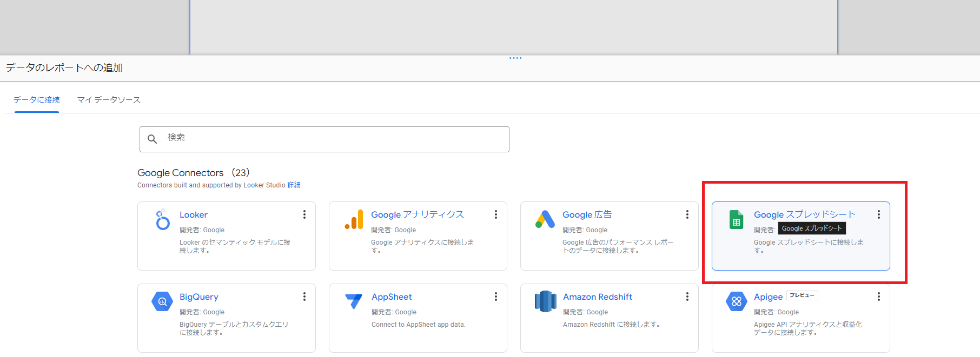Click the 検索 search input field
The height and width of the screenshot is (357, 980).
click(x=325, y=139)
